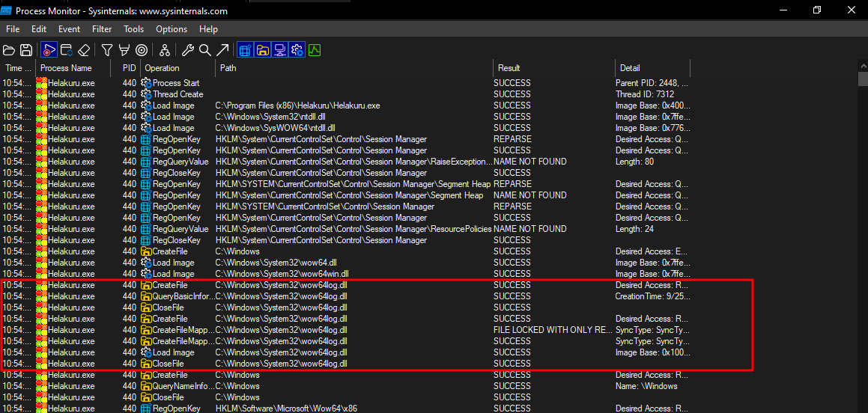The image size is (868, 413).
Task: Open the Event menu
Action: click(69, 29)
